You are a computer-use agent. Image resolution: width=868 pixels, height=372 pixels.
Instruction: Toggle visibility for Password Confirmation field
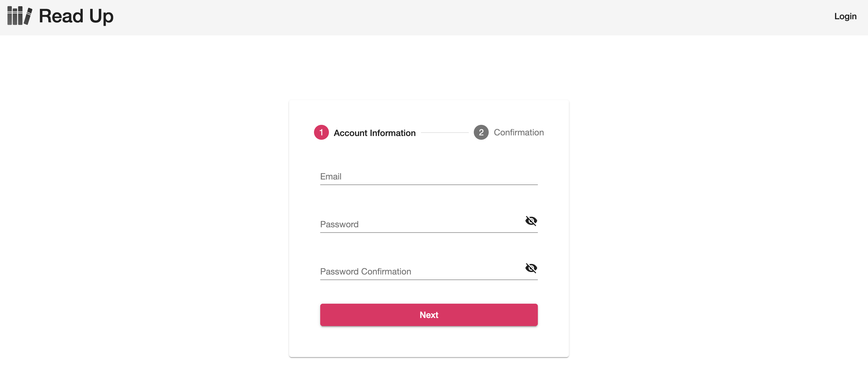tap(531, 268)
